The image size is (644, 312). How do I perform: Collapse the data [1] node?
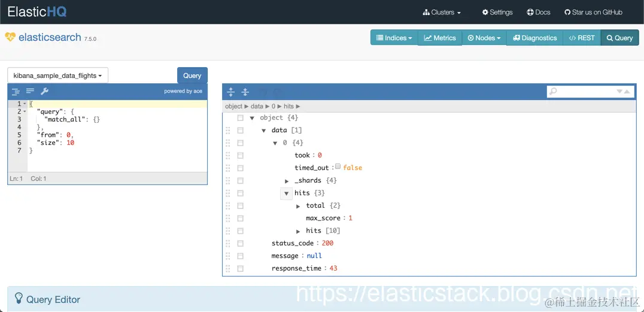pyautogui.click(x=264, y=131)
